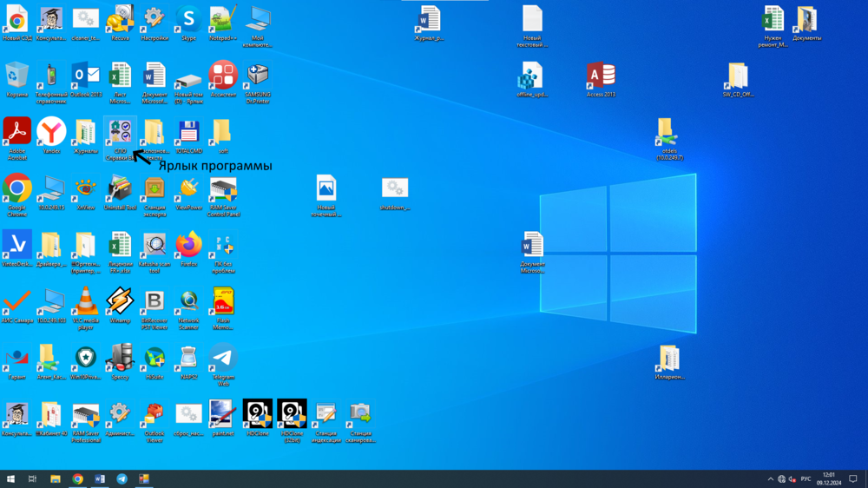
Task: Open the Ассистент red app icon
Action: pos(223,80)
